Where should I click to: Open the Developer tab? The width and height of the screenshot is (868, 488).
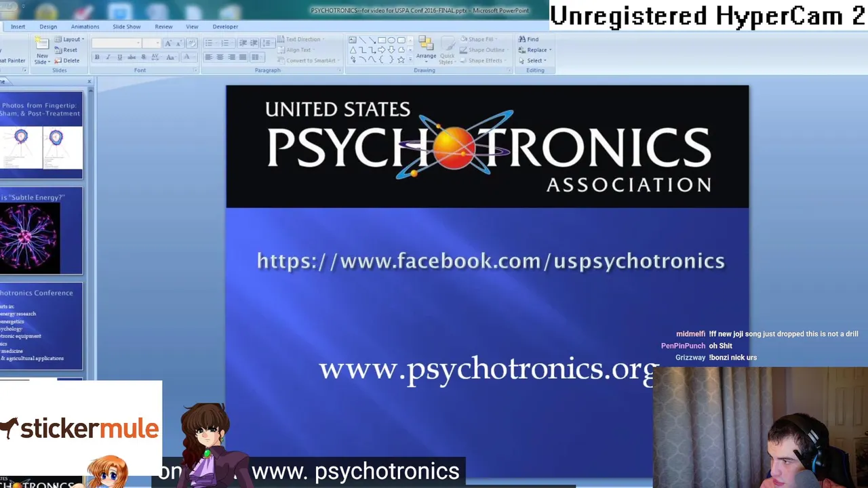225,26
